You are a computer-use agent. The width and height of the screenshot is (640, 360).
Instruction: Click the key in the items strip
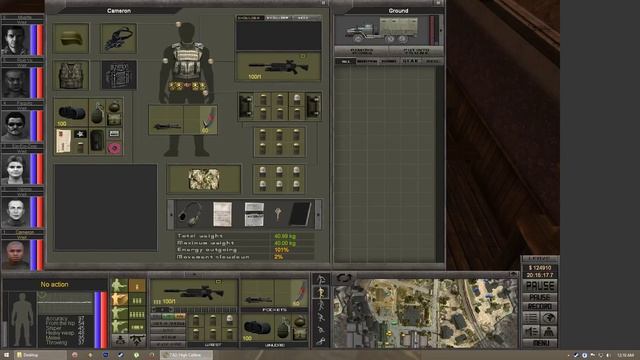(x=278, y=213)
